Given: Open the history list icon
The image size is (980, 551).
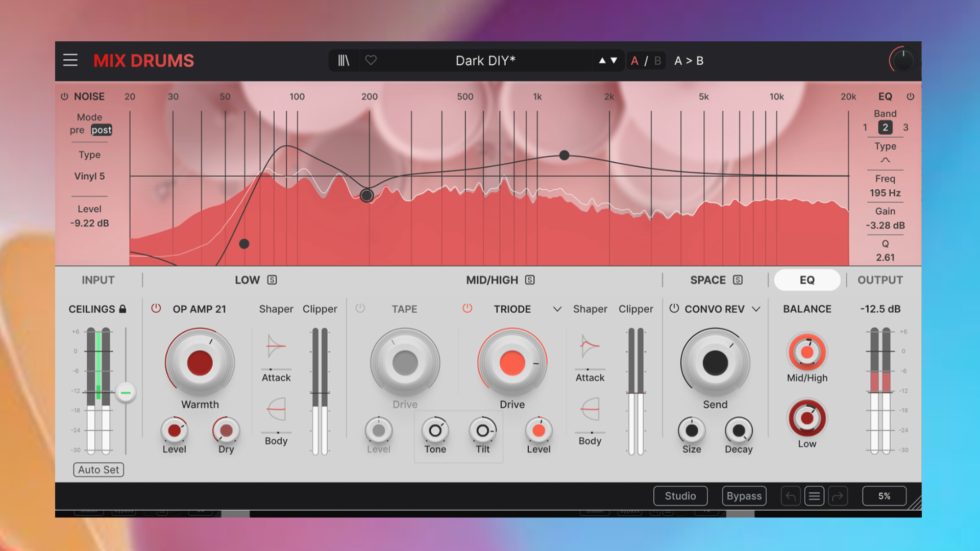Looking at the screenshot, I should pos(814,496).
